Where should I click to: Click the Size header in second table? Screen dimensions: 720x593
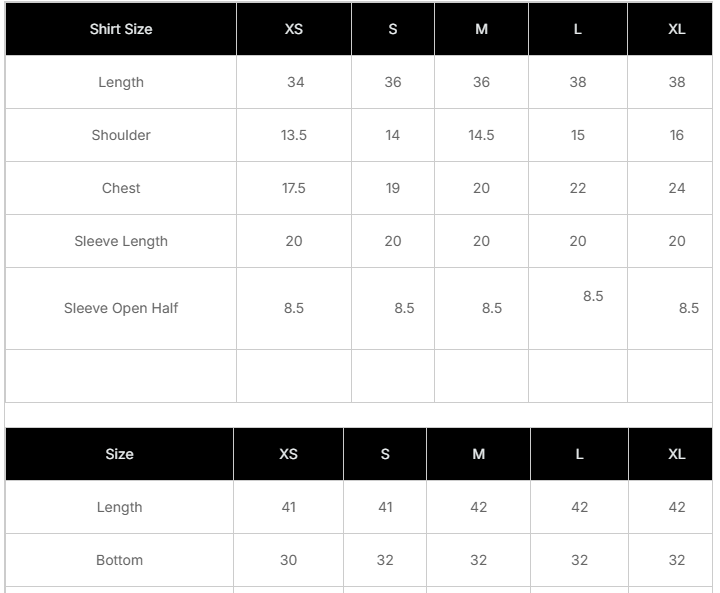coord(119,454)
